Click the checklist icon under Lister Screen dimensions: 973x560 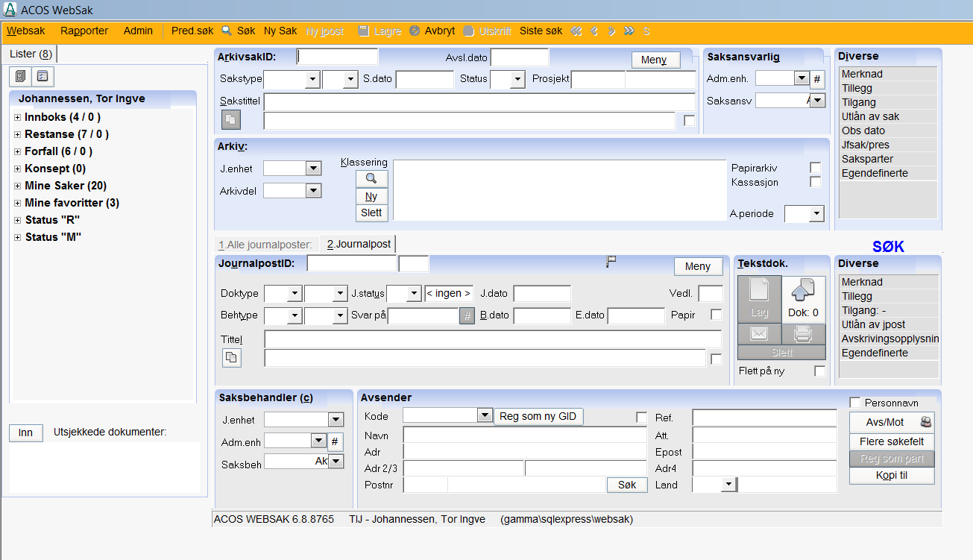point(43,76)
